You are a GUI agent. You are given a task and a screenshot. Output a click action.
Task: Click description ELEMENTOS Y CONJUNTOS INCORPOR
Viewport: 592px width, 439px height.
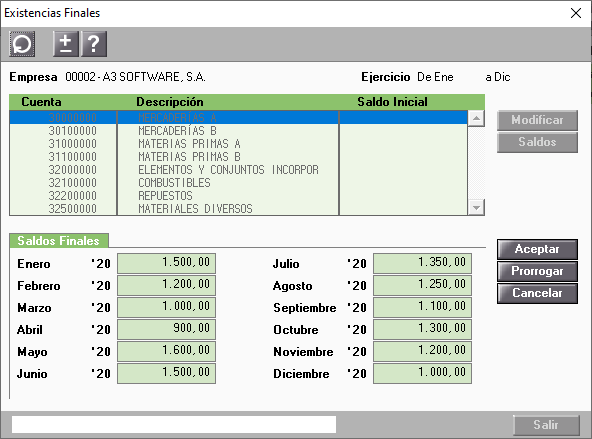click(228, 170)
